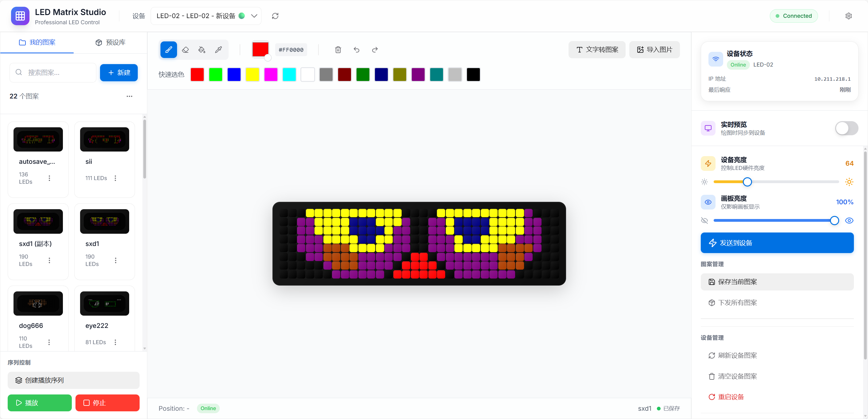Open options menu for eye222 pattern
The image size is (868, 419).
(116, 342)
